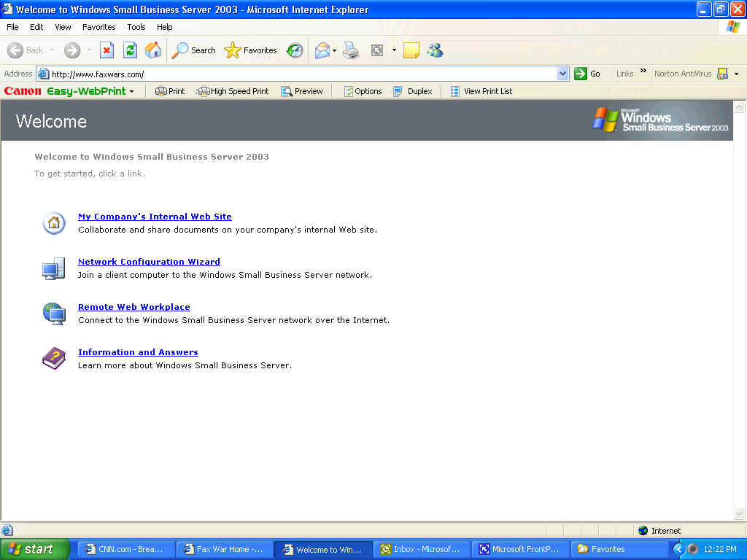Open the Search pane magnifier

pos(180,50)
